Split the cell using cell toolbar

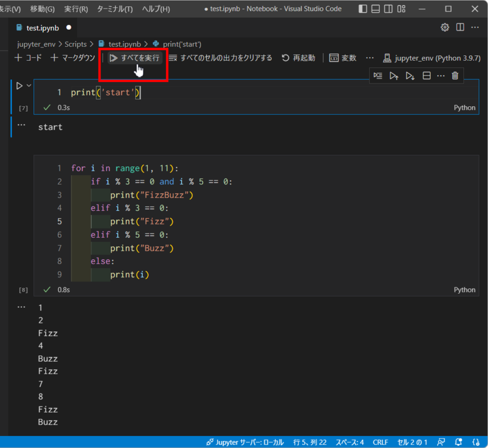[427, 76]
